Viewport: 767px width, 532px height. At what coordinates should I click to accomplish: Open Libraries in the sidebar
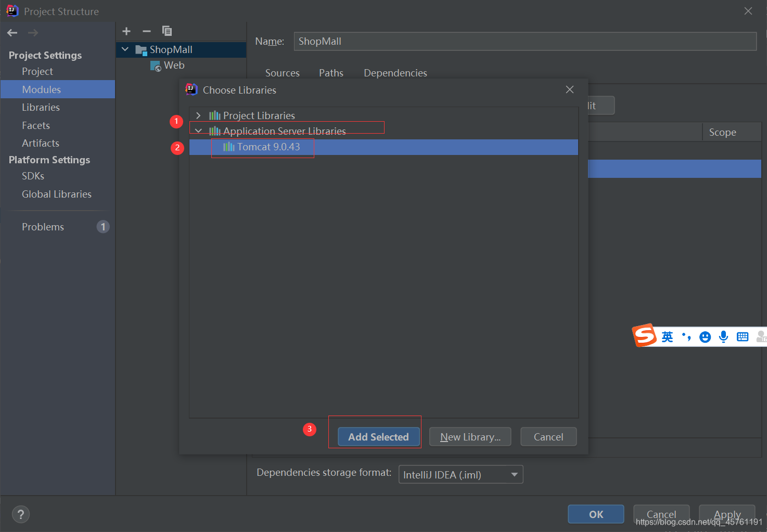coord(41,107)
